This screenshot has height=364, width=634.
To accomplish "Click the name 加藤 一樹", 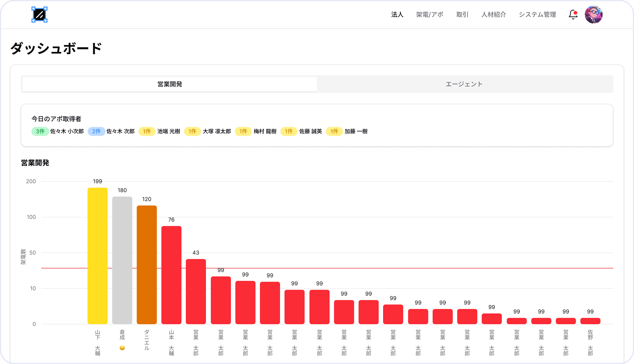I will [x=356, y=131].
